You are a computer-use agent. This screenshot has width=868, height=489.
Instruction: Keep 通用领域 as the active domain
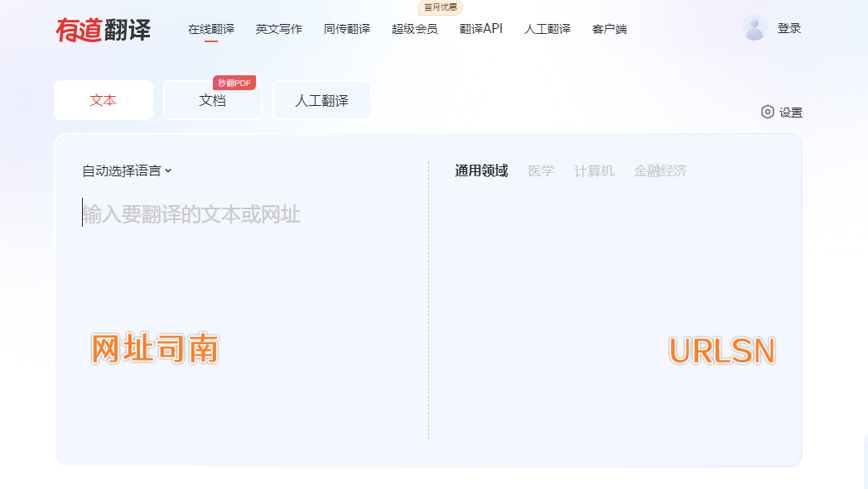[481, 170]
